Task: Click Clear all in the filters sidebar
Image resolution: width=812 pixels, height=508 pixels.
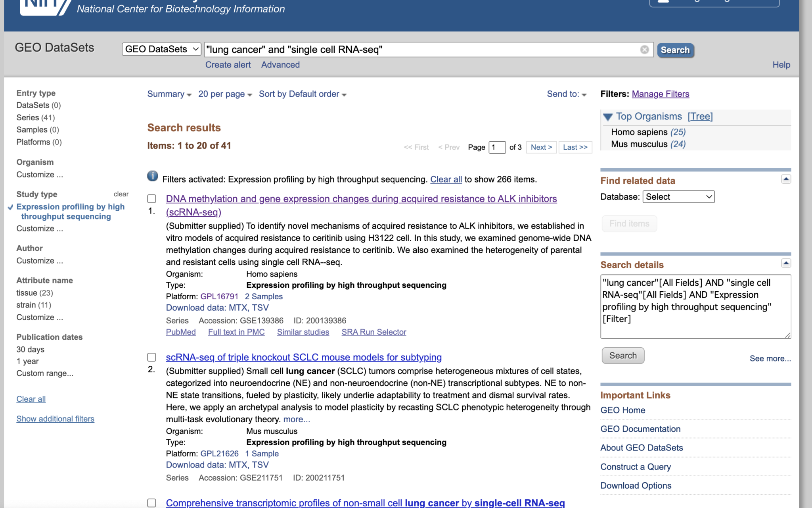Action: point(31,399)
